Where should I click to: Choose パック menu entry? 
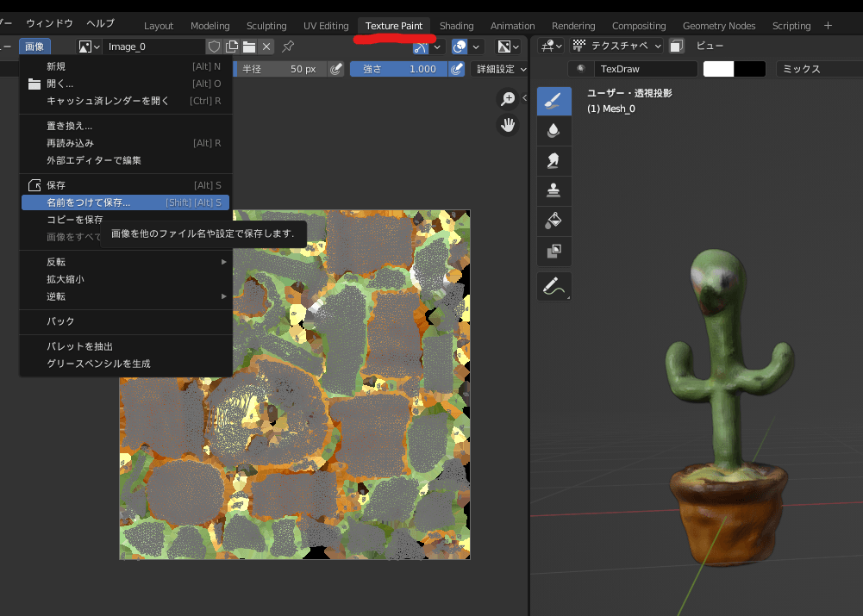coord(126,321)
